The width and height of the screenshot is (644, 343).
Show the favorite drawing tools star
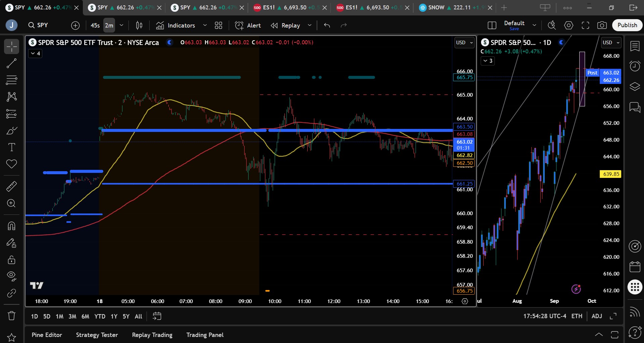coord(11,337)
